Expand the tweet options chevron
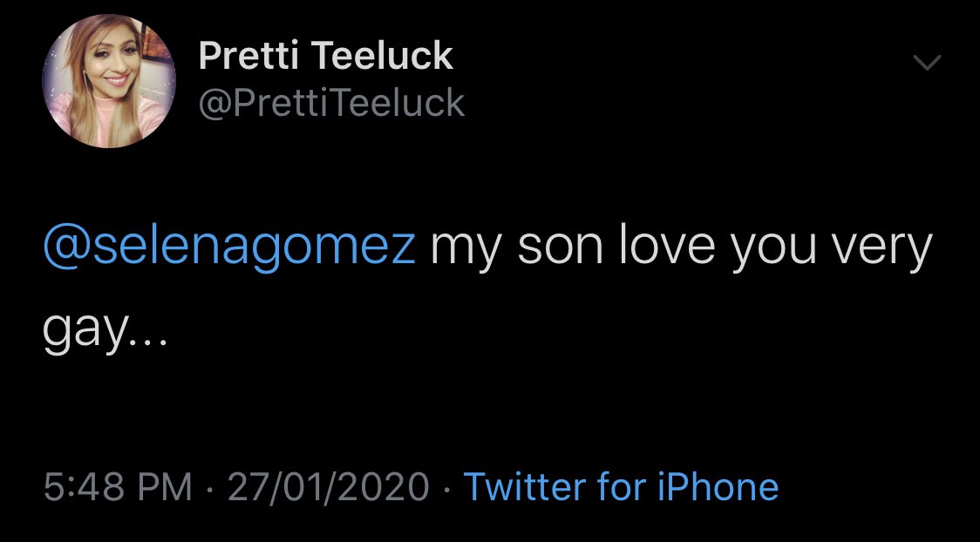 coord(927,63)
